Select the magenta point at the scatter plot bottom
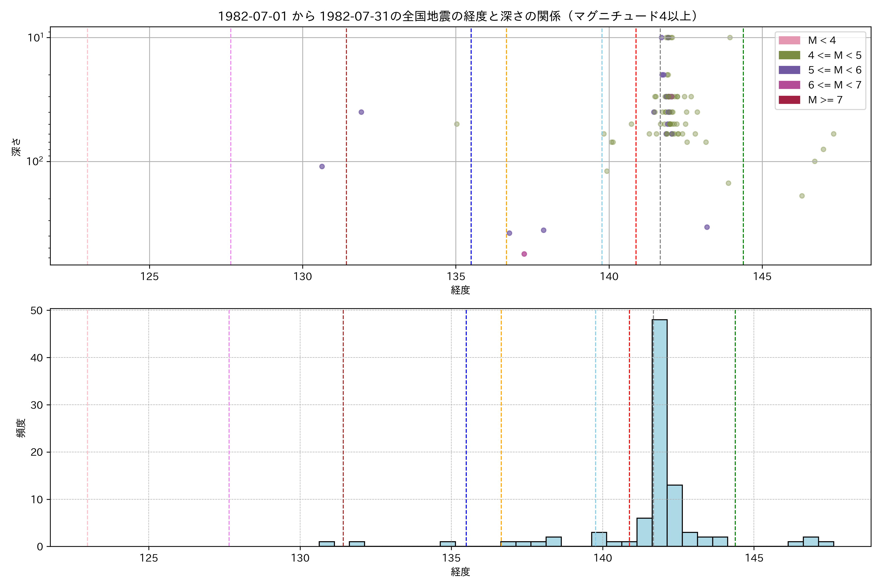 (524, 254)
